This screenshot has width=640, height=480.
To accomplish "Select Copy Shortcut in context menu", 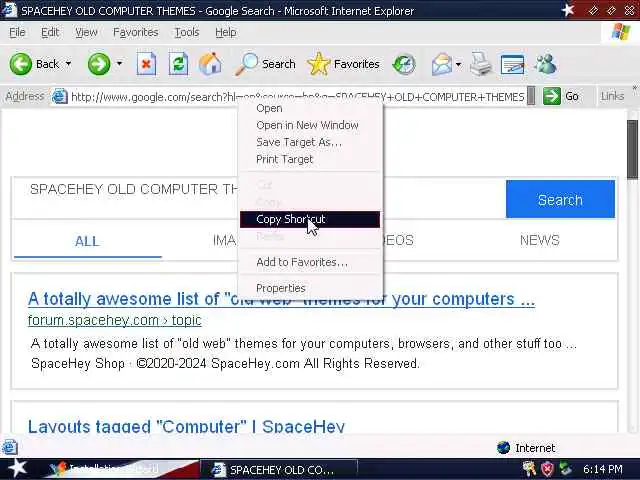I will [310, 220].
